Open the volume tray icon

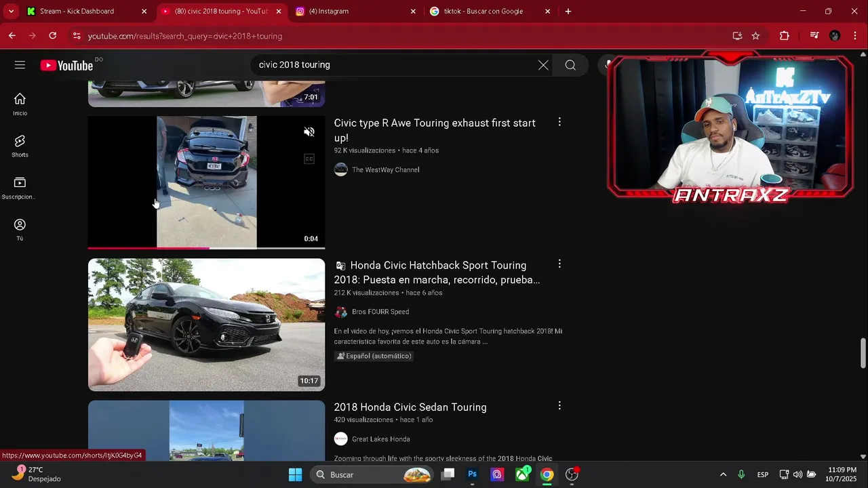click(x=797, y=474)
